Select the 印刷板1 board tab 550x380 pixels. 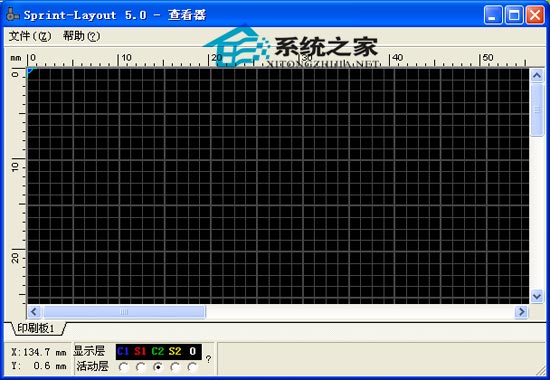[36, 328]
